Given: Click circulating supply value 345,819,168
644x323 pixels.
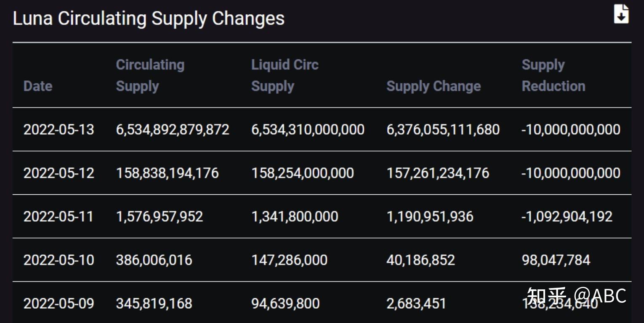Looking at the screenshot, I should (x=154, y=303).
